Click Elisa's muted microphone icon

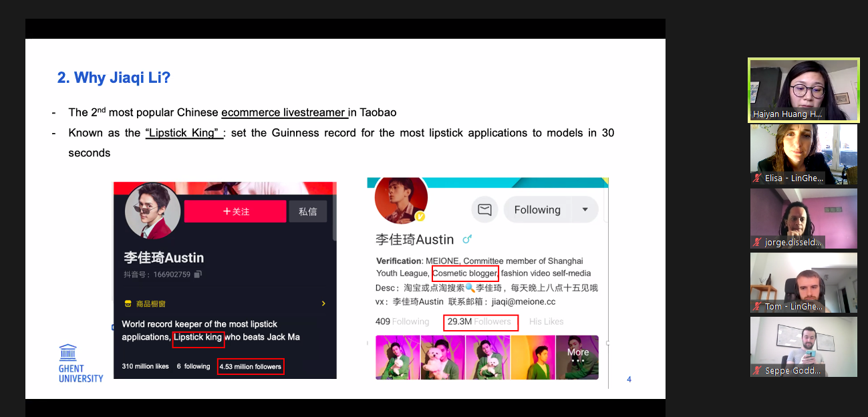[x=758, y=178]
